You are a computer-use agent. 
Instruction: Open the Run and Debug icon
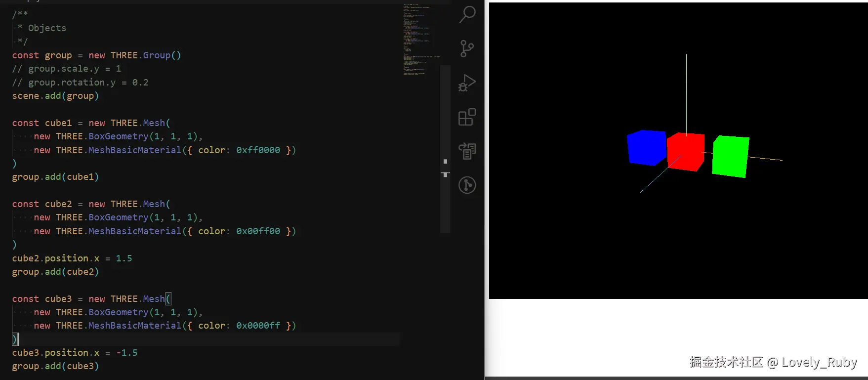point(467,83)
